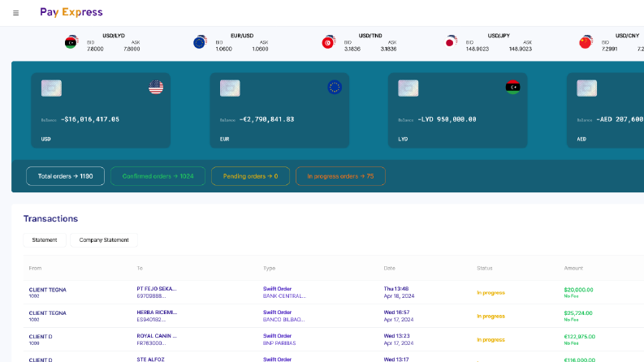Click the EUR/USD rate pair label

point(242,36)
